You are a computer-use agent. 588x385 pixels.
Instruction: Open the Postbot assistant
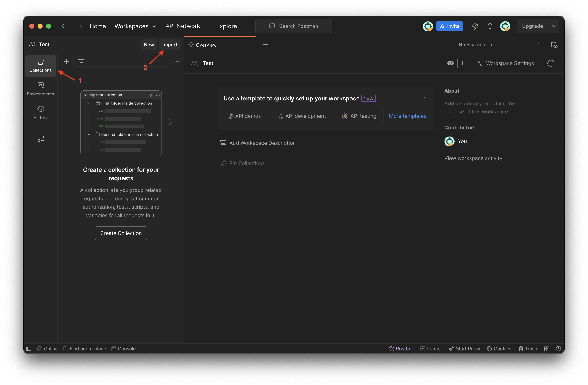pos(401,348)
